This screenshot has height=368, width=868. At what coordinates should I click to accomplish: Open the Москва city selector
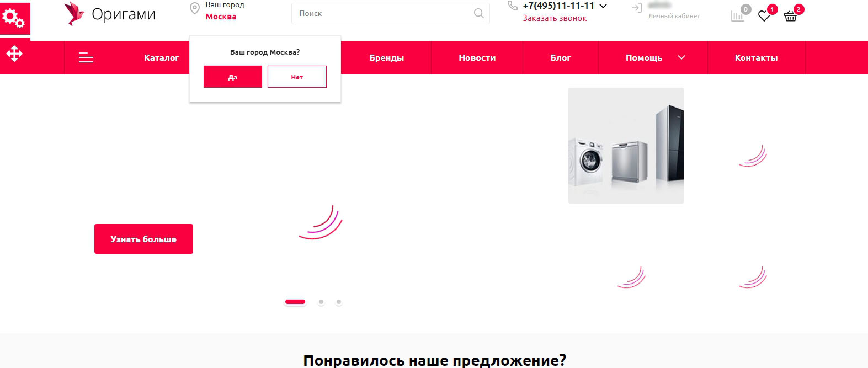coord(221,17)
